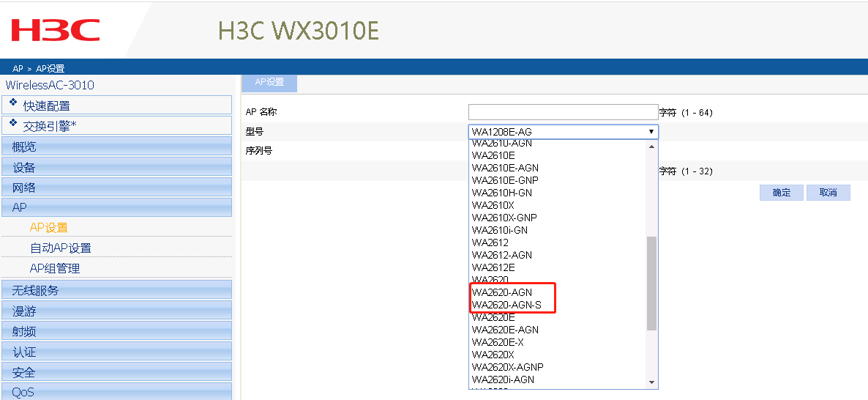Open the 设备 sidebar section
The image size is (868, 400).
[117, 167]
